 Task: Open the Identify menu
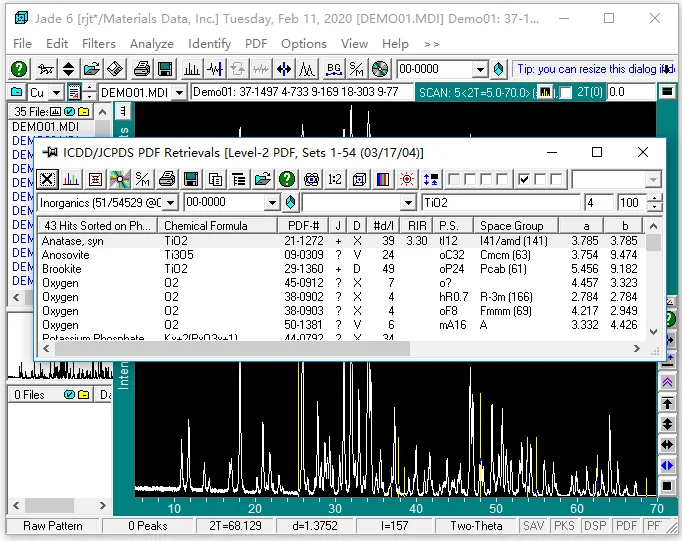tap(209, 44)
